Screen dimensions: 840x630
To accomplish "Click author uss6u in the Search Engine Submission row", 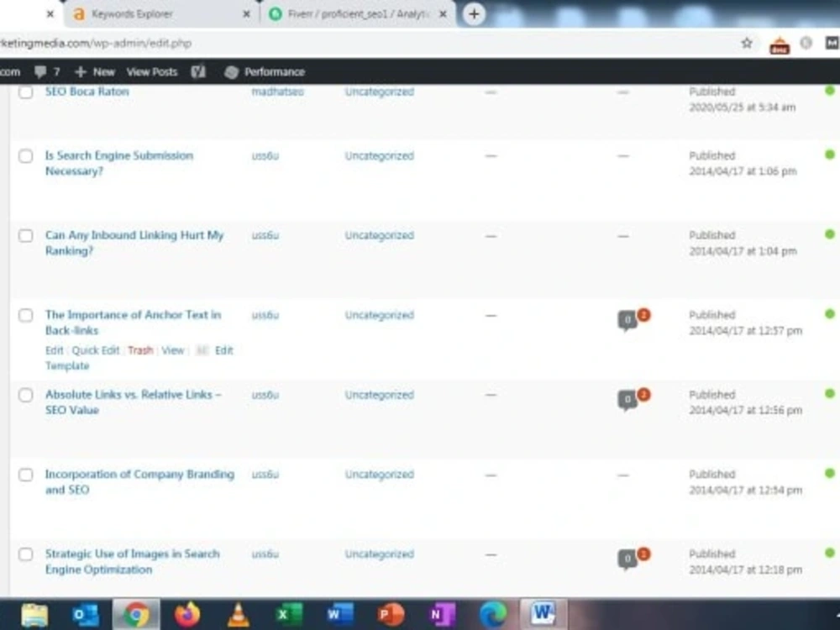I will point(265,156).
